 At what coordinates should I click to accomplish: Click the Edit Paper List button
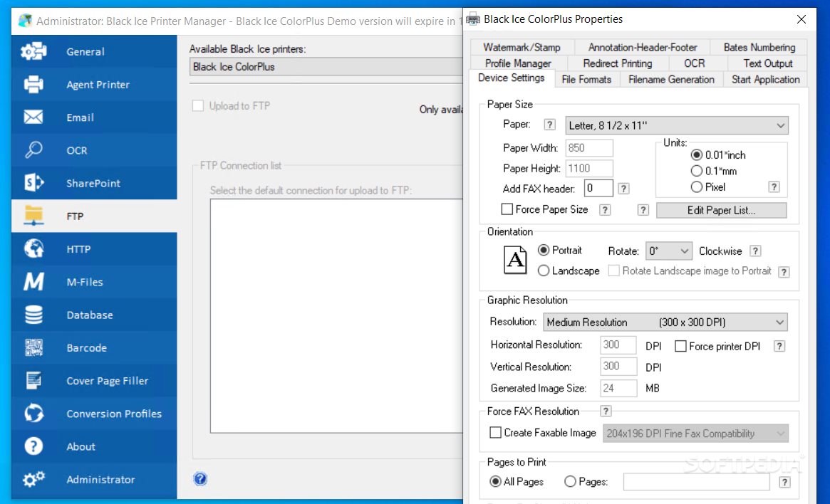[721, 210]
